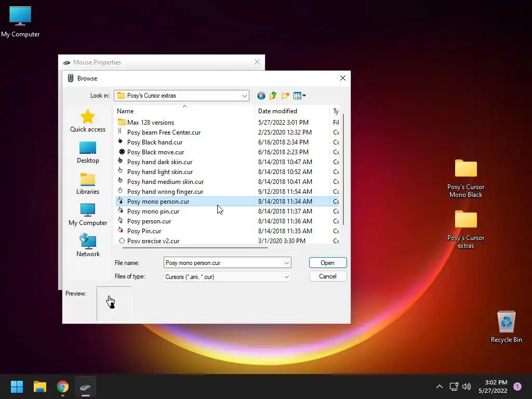Create a new folder in Browse dialog
Viewport: 532px width, 399px height.
(285, 96)
